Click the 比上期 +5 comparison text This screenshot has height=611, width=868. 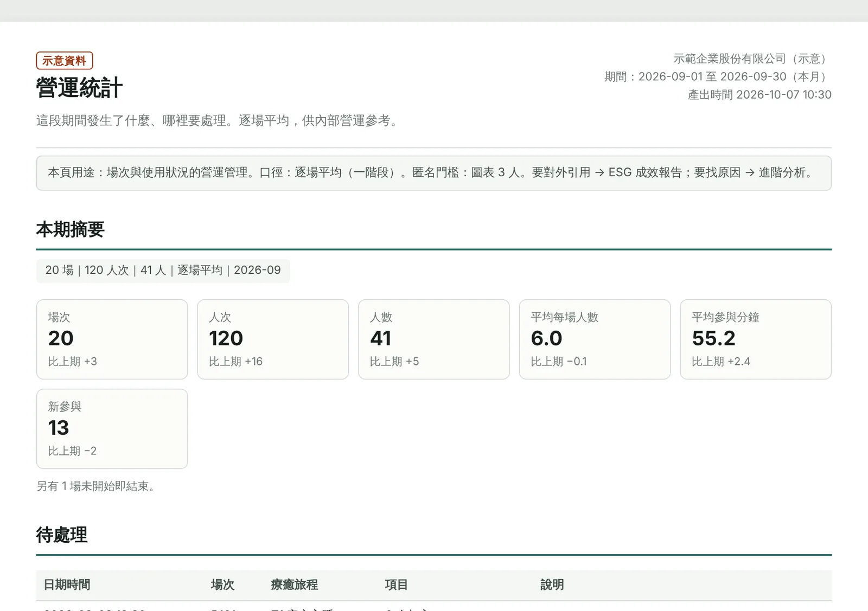394,362
